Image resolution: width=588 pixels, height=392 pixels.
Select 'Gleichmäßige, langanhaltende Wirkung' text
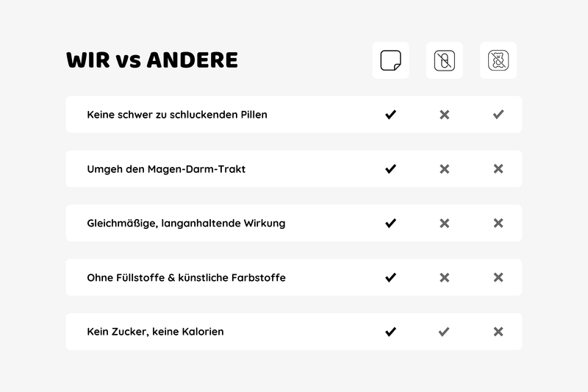186,223
